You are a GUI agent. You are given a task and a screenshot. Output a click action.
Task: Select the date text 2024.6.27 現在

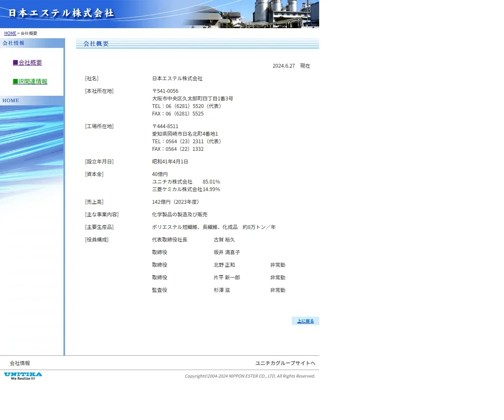pos(291,66)
